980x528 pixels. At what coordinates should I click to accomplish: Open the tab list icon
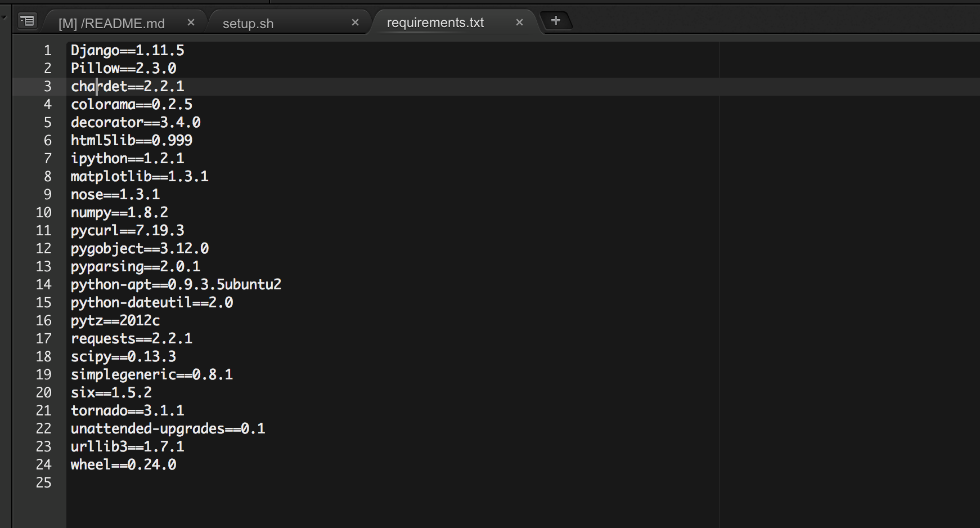27,21
